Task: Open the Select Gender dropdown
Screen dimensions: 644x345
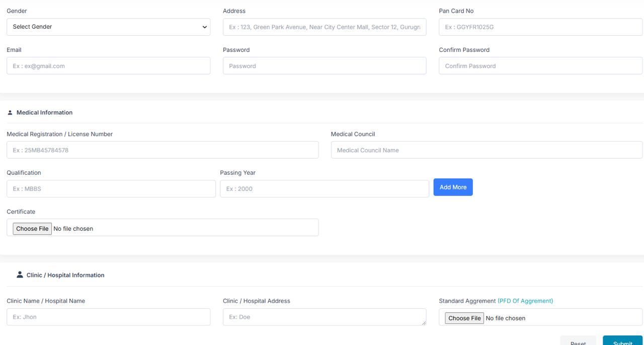Action: coord(108,27)
